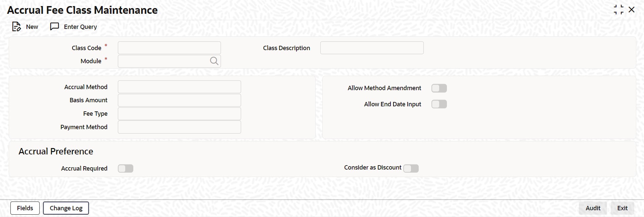This screenshot has height=217, width=644.
Task: Open Module lookup with magnifier icon
Action: (214, 61)
